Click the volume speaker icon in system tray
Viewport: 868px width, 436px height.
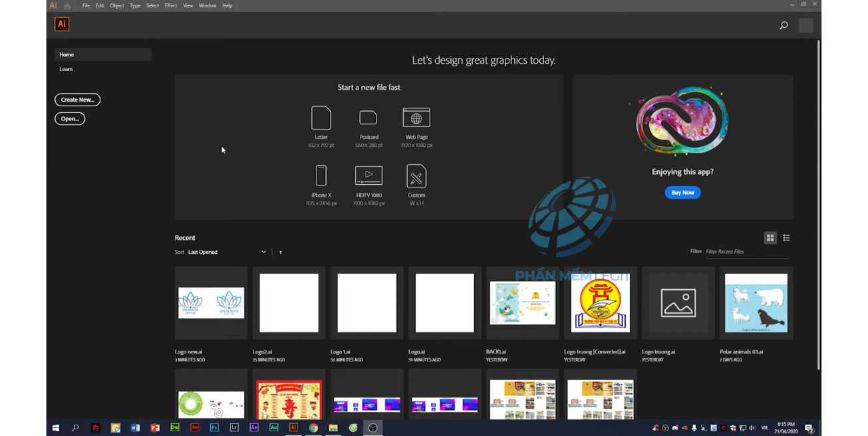(x=752, y=428)
